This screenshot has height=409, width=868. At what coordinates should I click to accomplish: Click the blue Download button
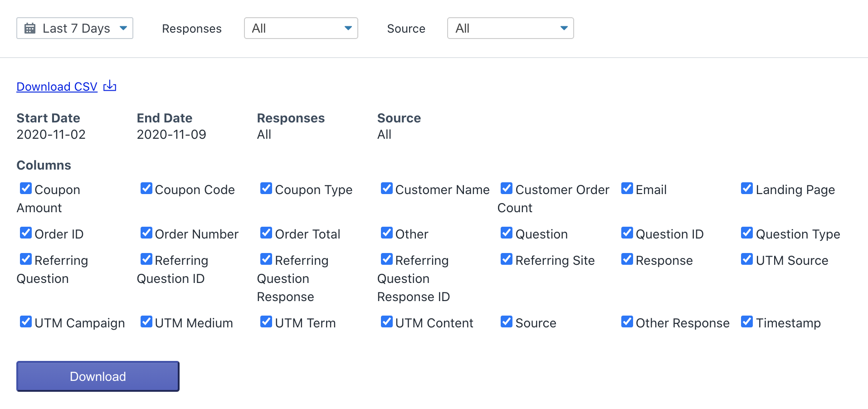[x=98, y=376]
